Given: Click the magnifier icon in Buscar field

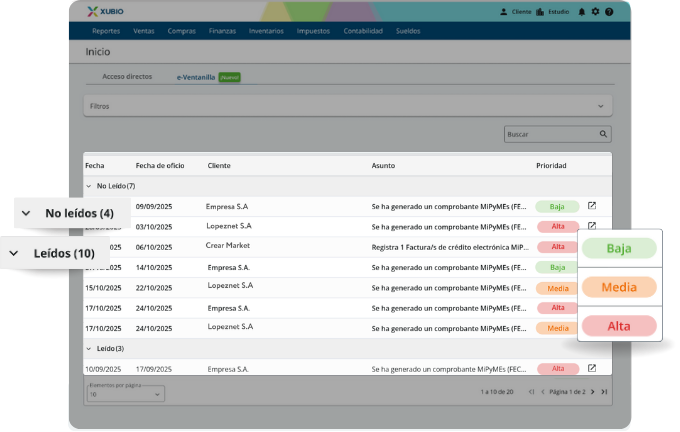Looking at the screenshot, I should (603, 133).
